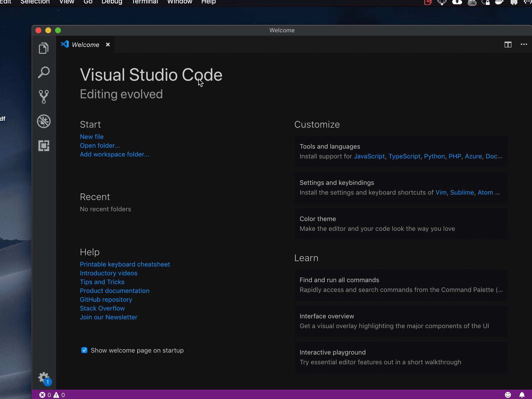
Task: Open Tips and Tricks
Action: click(102, 282)
